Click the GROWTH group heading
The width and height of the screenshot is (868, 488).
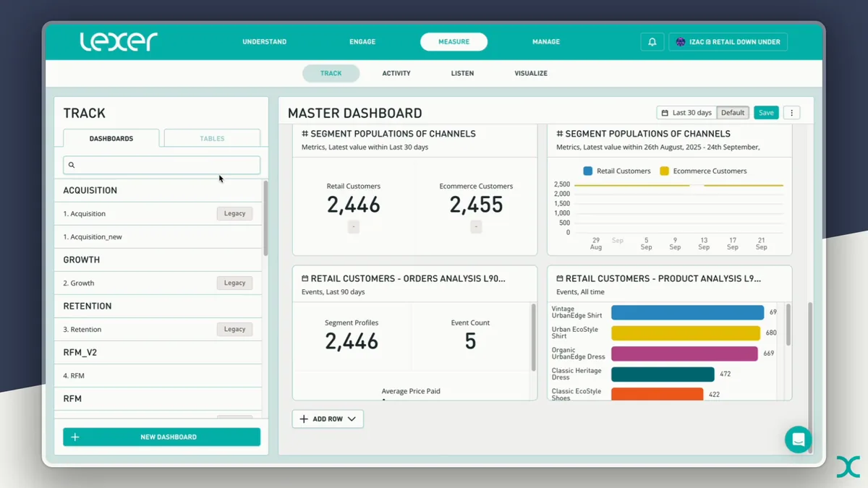pyautogui.click(x=81, y=260)
